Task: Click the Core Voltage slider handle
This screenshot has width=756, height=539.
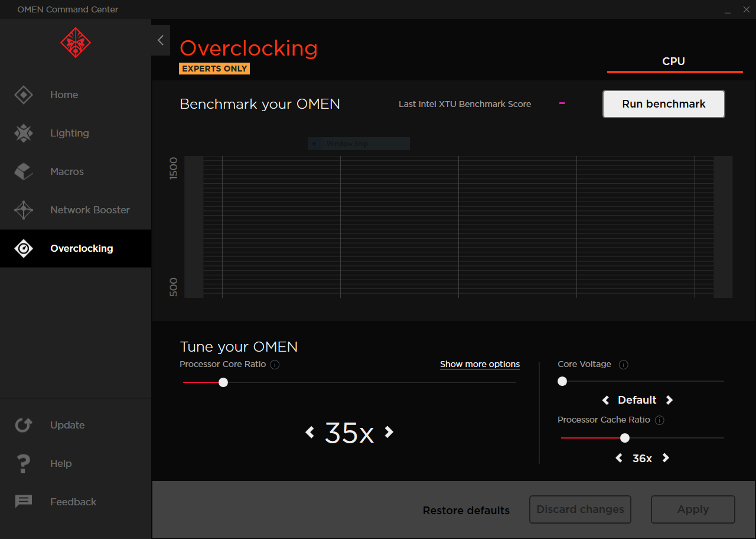Action: (562, 381)
